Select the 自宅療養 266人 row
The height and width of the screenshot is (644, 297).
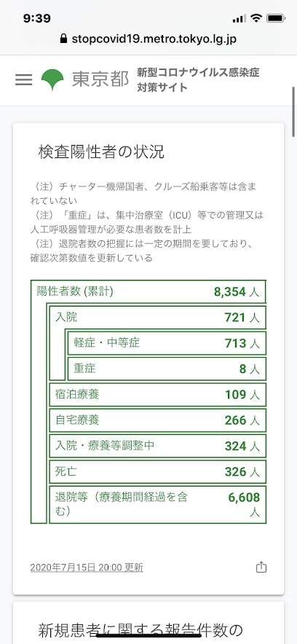pos(157,420)
